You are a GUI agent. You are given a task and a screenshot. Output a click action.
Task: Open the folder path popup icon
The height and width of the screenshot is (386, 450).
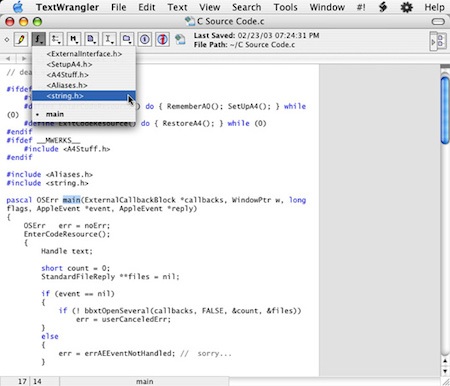coord(127,39)
